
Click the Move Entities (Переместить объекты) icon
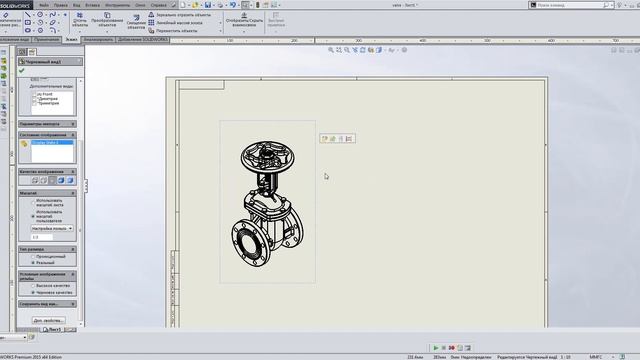151,31
